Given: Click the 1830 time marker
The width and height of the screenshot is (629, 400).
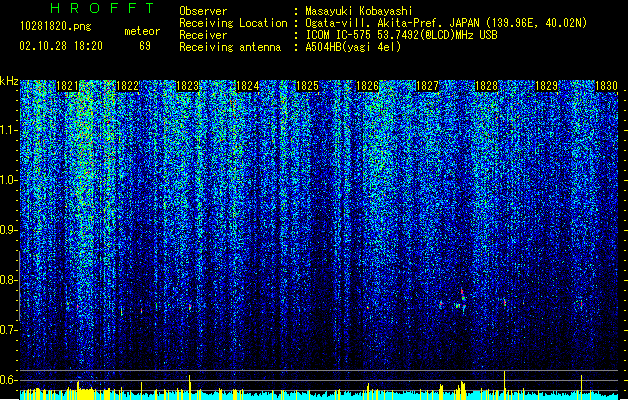Looking at the screenshot, I should pos(606,86).
